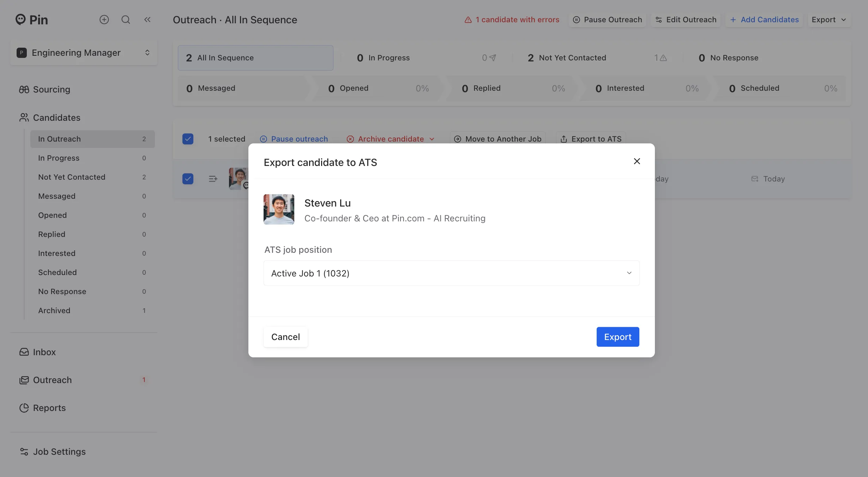The image size is (868, 477).
Task: Click the pause circle icon beside Pause outreach
Action: click(x=264, y=139)
